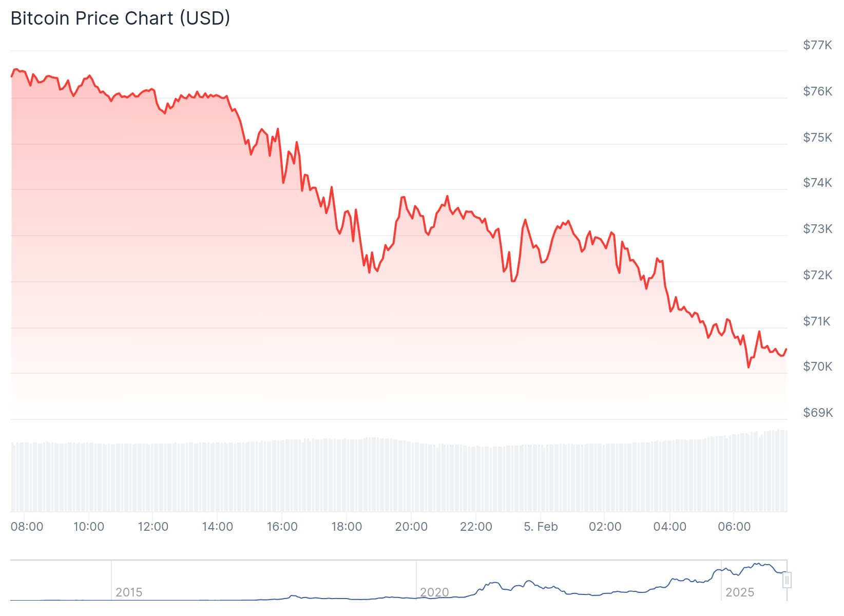
Task: Click the 02:00 time axis label
Action: [x=605, y=527]
